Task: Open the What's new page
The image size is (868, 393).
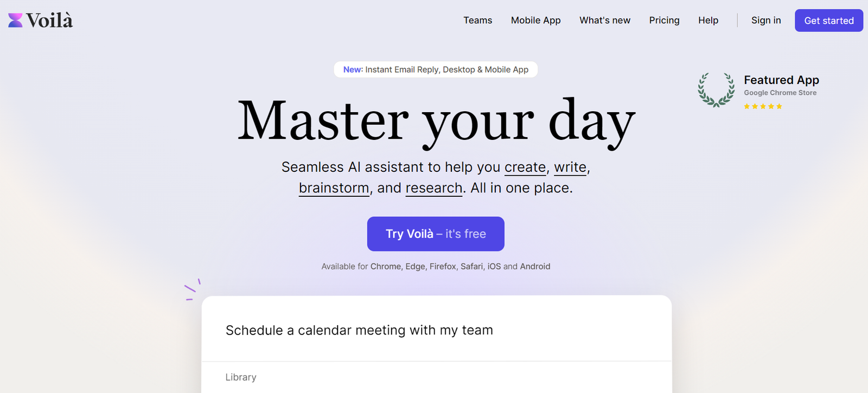Action: tap(605, 21)
